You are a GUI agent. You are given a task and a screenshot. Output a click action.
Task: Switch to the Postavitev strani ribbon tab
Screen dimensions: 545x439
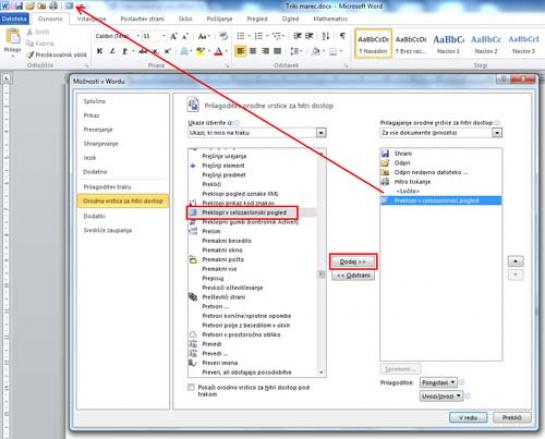[142, 19]
